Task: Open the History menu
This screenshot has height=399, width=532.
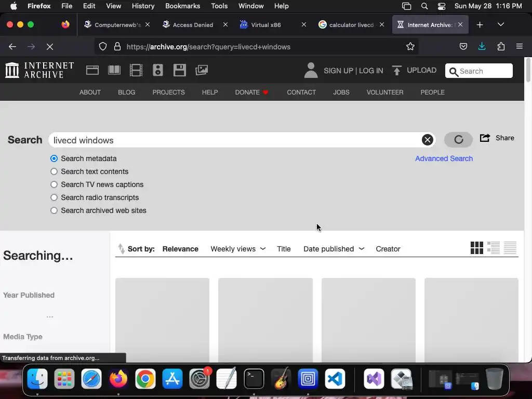Action: point(143,6)
